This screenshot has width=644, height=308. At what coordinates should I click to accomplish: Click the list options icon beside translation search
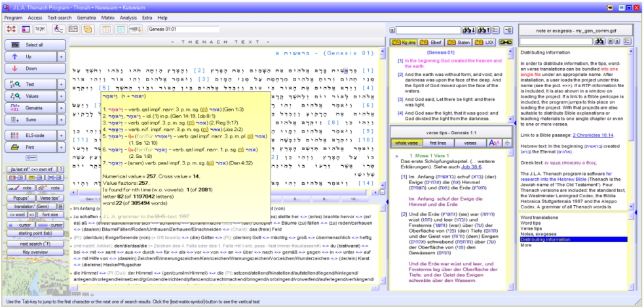[495, 30]
